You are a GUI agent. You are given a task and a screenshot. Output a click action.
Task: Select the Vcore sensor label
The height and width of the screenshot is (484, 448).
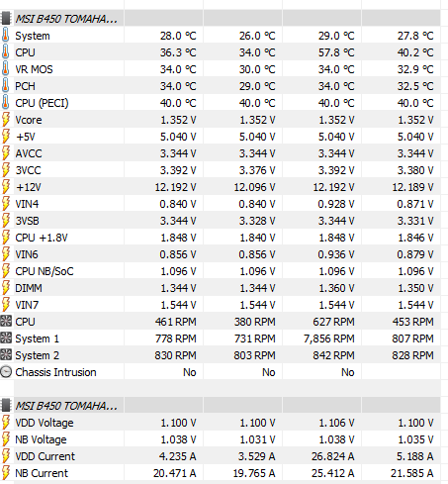point(29,120)
